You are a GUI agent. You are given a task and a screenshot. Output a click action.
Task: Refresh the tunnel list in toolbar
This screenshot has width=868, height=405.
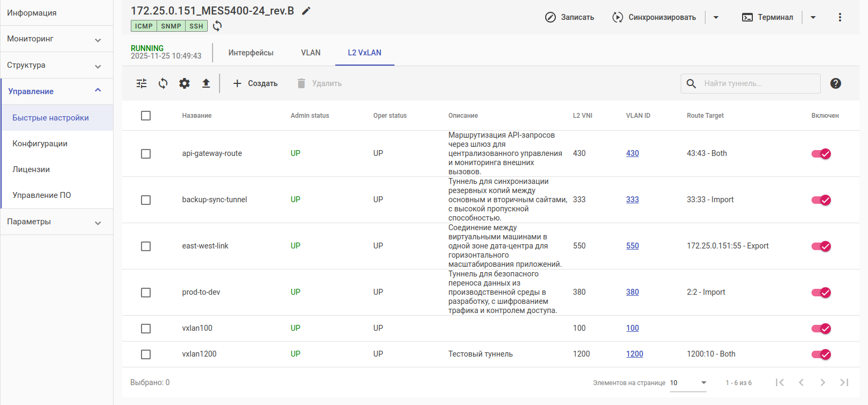tap(163, 83)
